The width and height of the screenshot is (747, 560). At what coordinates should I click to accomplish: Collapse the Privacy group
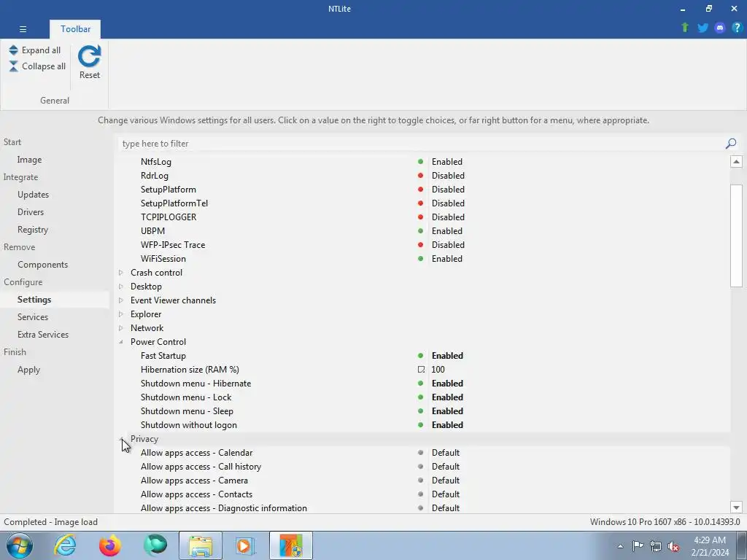[121, 438]
